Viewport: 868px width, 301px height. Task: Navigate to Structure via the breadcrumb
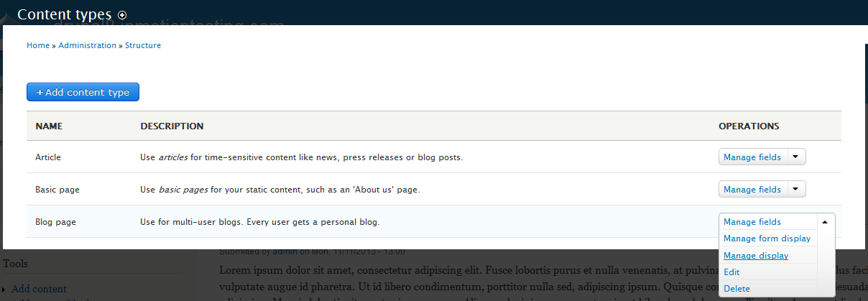point(143,45)
